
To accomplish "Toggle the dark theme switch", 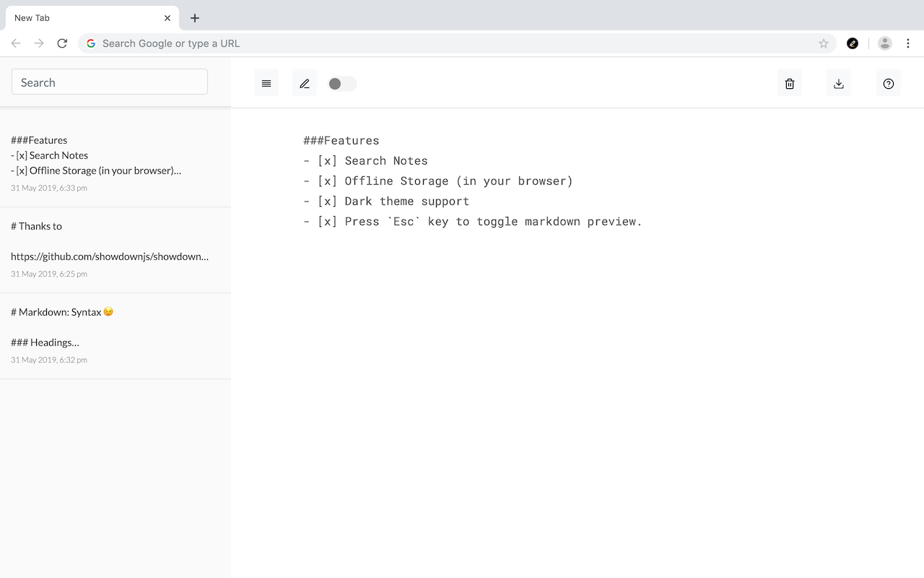I will coord(341,83).
